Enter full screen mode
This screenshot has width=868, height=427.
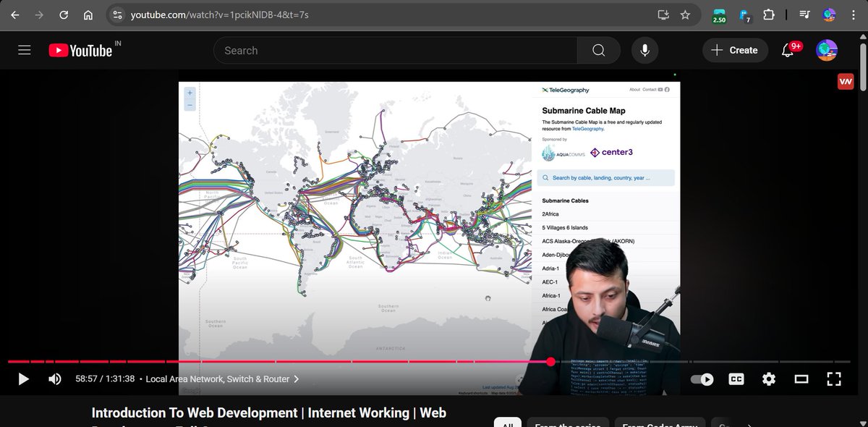[x=834, y=379]
